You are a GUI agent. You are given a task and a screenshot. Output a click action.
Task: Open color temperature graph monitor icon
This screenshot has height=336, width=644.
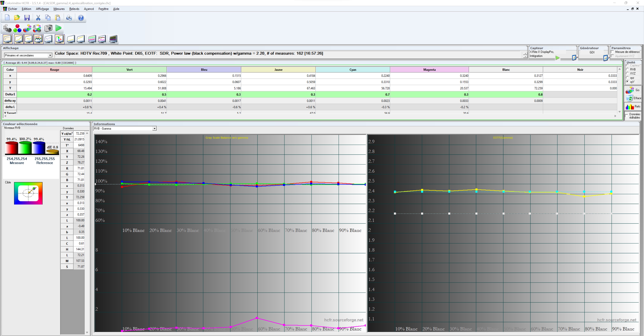tap(48, 39)
